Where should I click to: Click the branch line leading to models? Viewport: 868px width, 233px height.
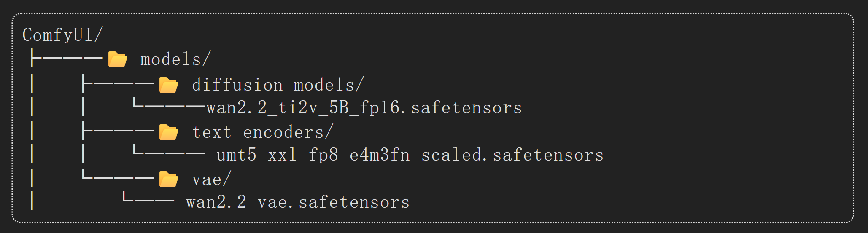point(67,58)
